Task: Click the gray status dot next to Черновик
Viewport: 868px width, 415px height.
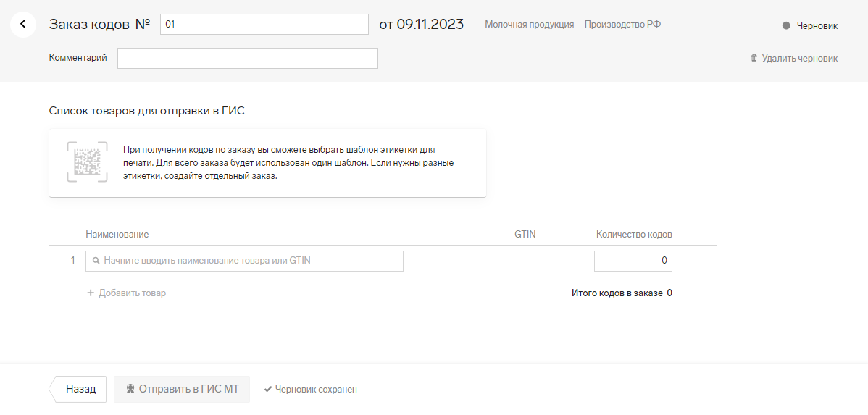Action: 786,25
